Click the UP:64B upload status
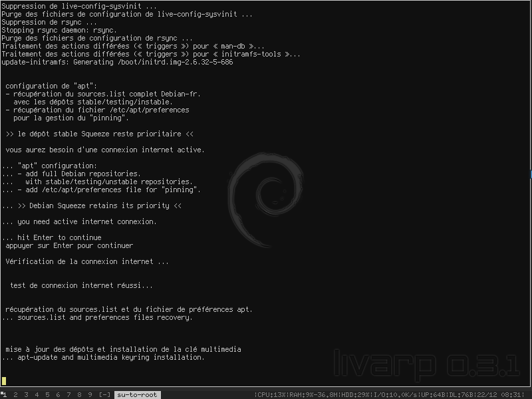 click(x=432, y=394)
